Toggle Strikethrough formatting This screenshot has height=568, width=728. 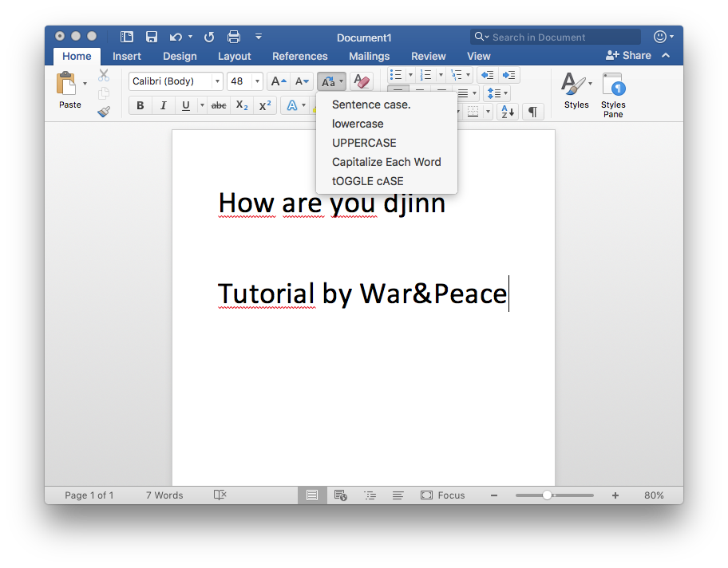[219, 106]
